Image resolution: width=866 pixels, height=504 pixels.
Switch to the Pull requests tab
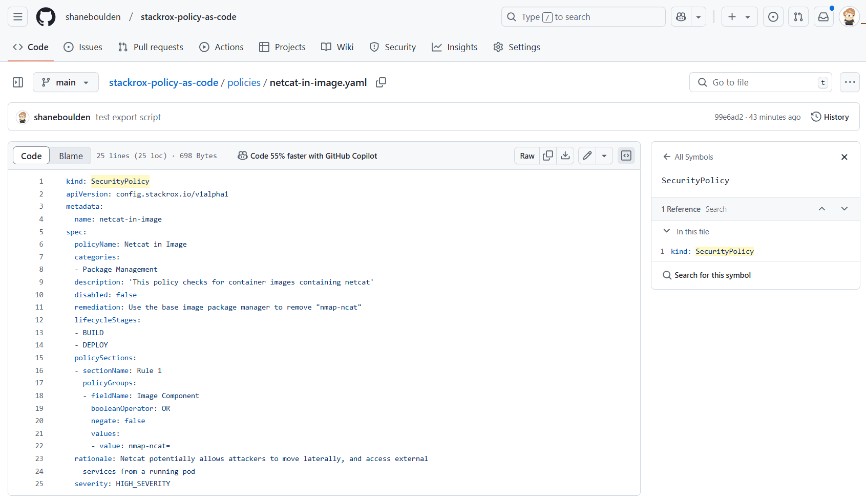[x=151, y=47]
